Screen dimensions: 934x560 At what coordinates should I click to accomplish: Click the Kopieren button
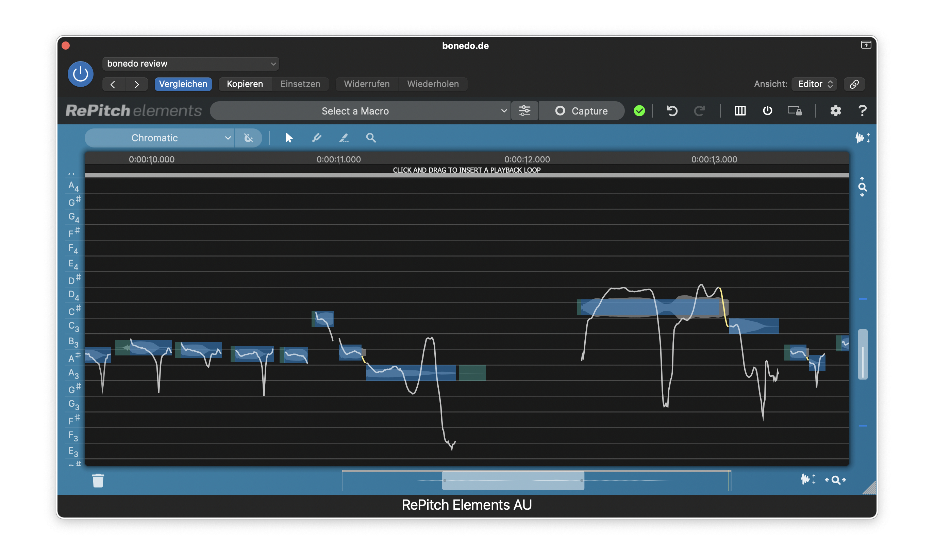click(244, 84)
